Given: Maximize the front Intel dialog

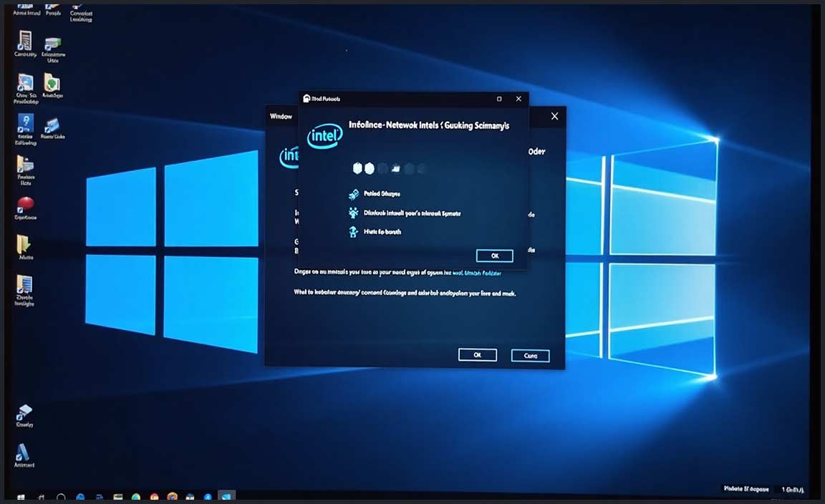Looking at the screenshot, I should [499, 99].
